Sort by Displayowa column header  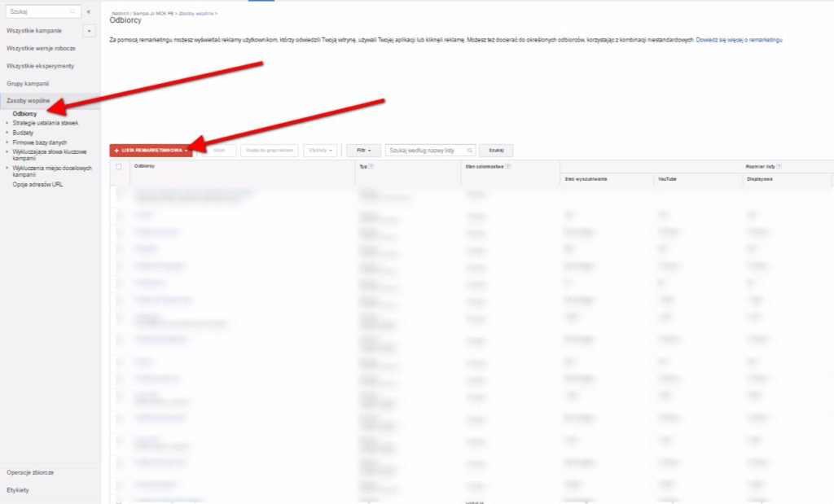(x=760, y=179)
